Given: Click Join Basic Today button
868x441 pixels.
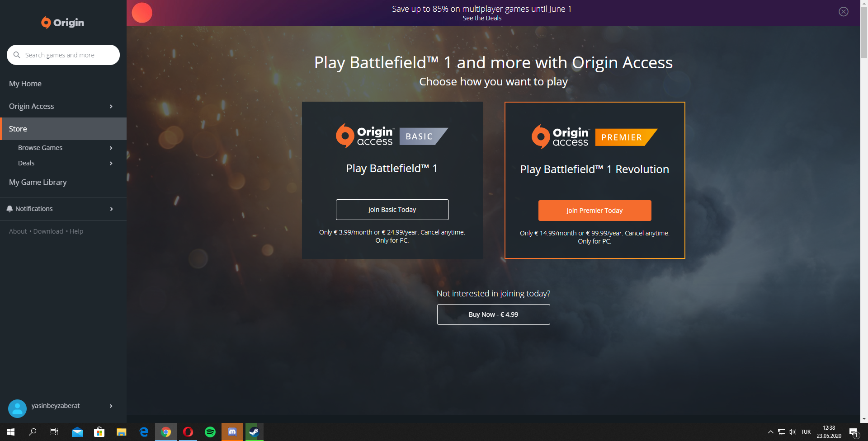Looking at the screenshot, I should click(392, 210).
